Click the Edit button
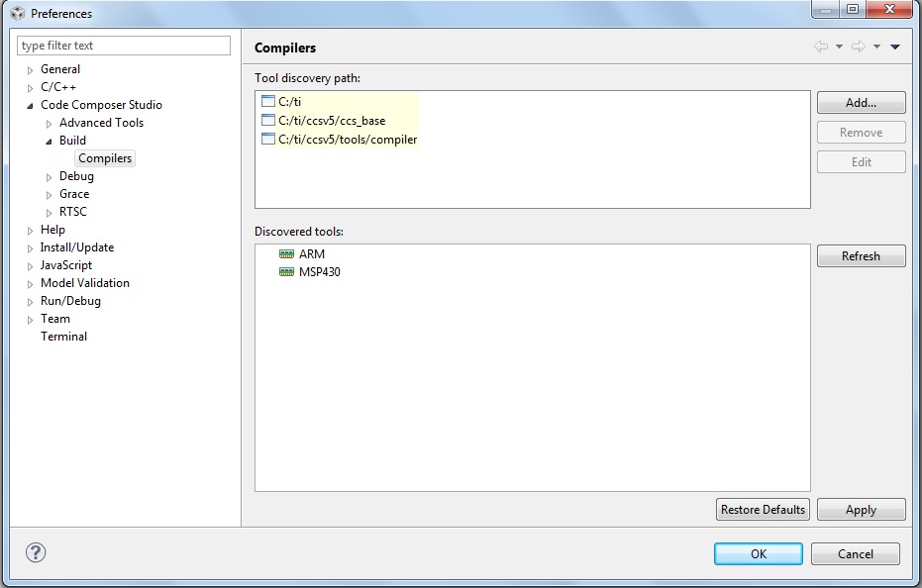This screenshot has height=588, width=922. (861, 161)
